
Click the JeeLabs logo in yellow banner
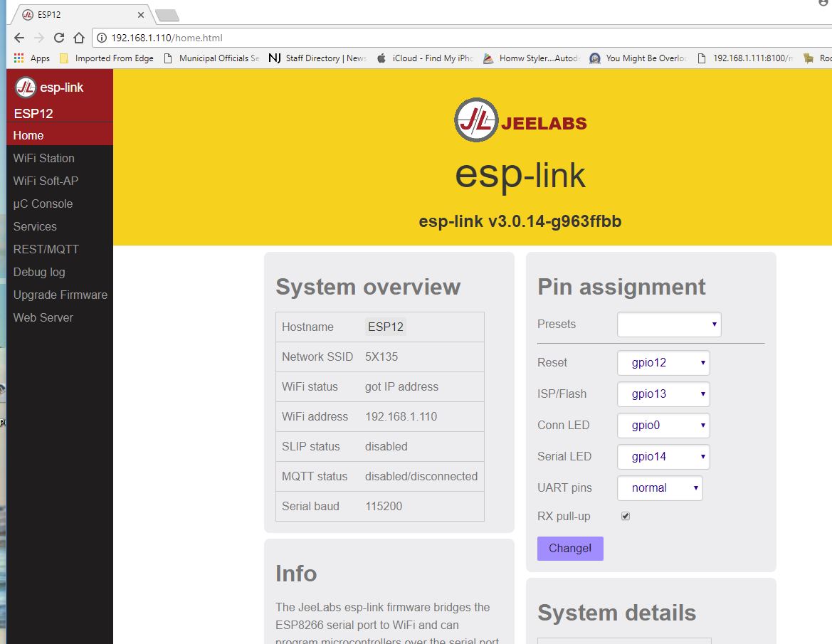point(520,123)
